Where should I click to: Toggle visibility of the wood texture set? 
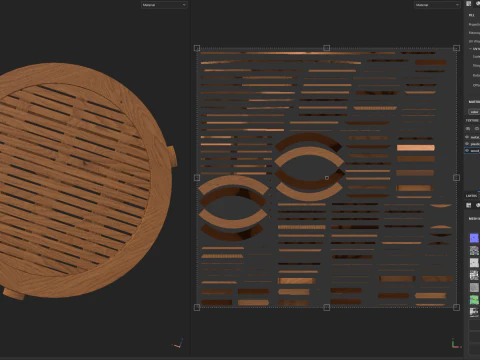pyautogui.click(x=467, y=151)
